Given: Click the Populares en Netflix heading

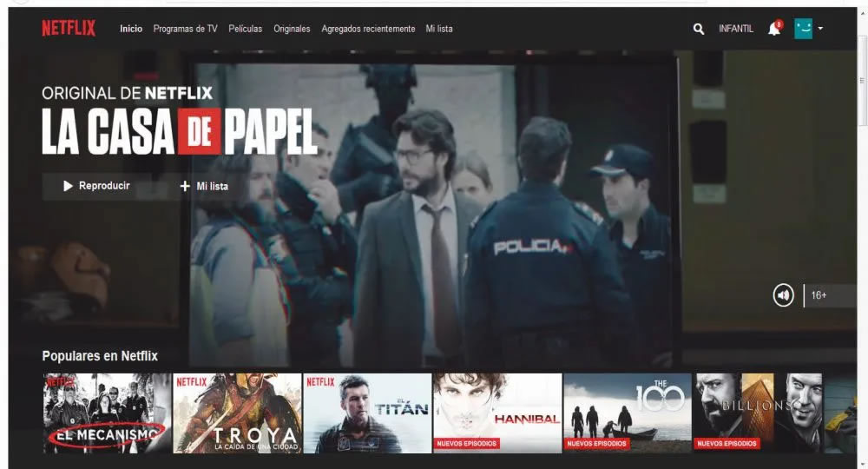Looking at the screenshot, I should (x=100, y=356).
